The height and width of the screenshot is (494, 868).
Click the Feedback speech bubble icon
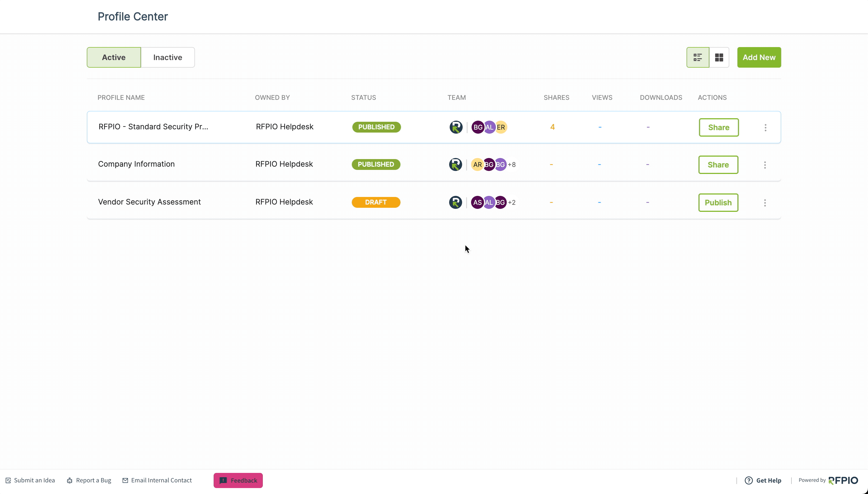pyautogui.click(x=223, y=480)
